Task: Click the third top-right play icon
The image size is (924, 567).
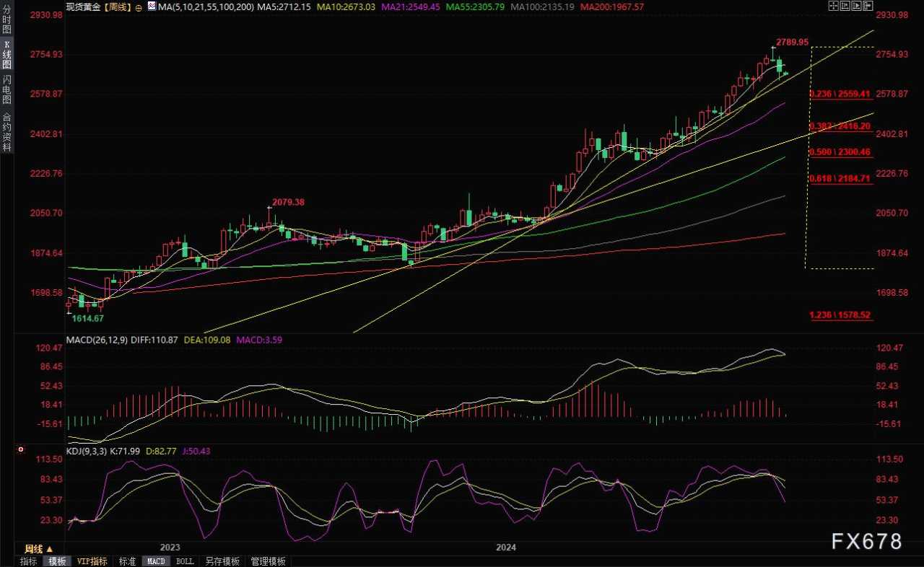Action: point(856,6)
